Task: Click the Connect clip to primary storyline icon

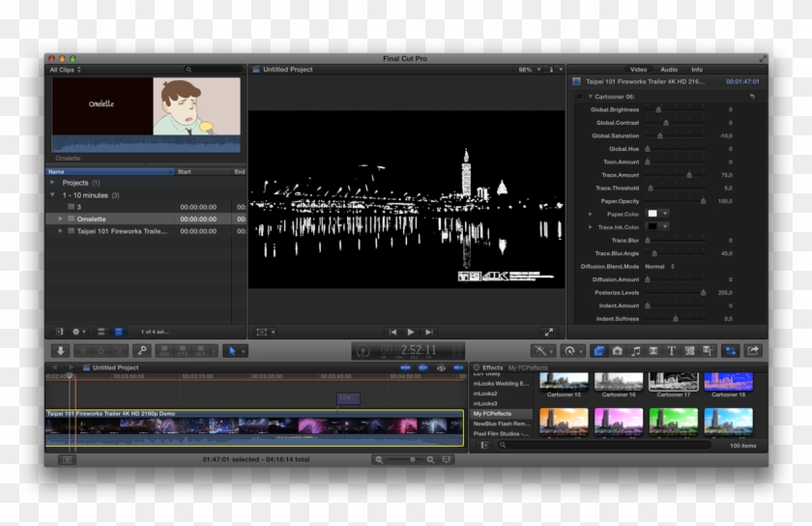Action: tap(164, 351)
